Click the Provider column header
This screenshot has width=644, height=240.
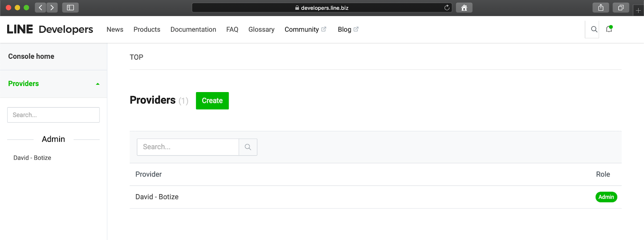tap(149, 174)
